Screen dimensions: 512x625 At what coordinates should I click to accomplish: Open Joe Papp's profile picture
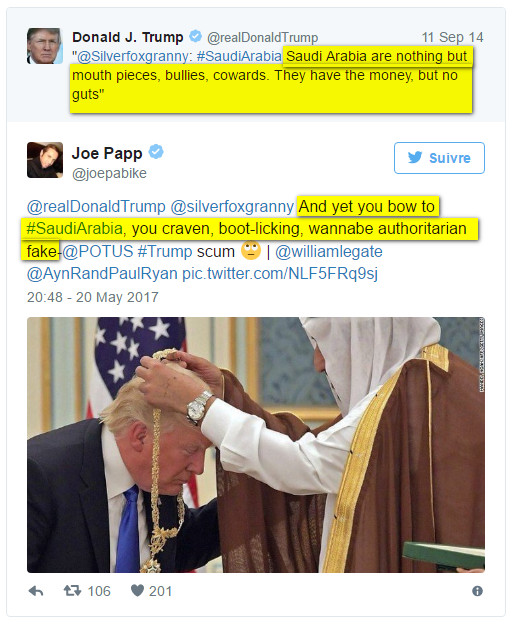pyautogui.click(x=45, y=160)
